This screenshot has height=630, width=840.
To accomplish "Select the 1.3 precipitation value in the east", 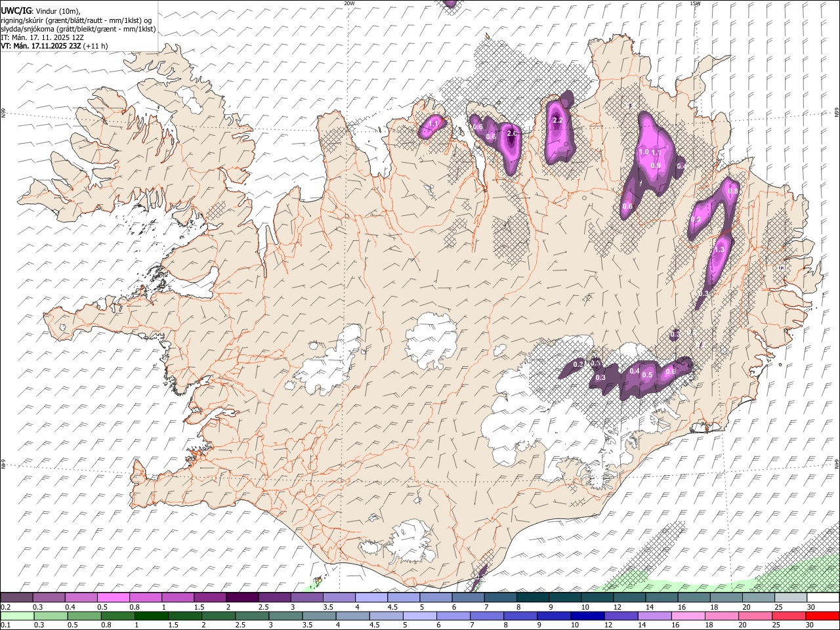I will coord(719,249).
